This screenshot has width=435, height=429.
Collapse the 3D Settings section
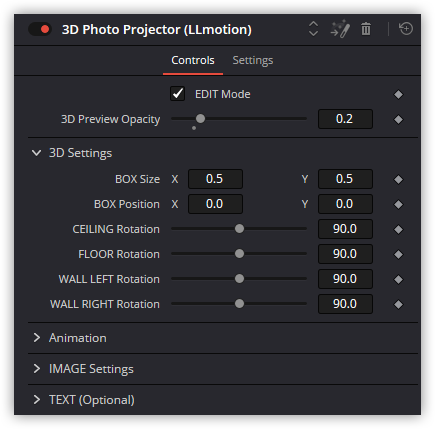tap(36, 153)
